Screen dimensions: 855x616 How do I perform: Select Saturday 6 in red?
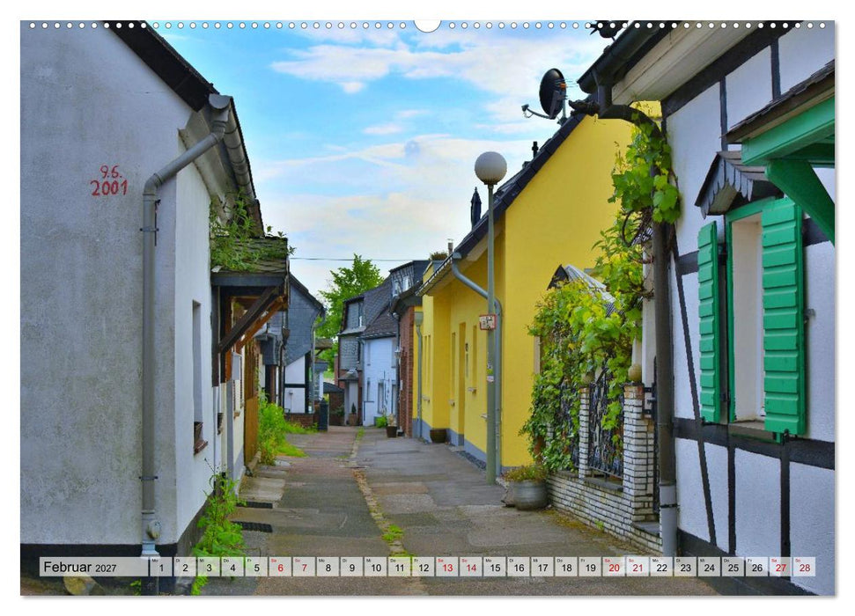click(280, 567)
